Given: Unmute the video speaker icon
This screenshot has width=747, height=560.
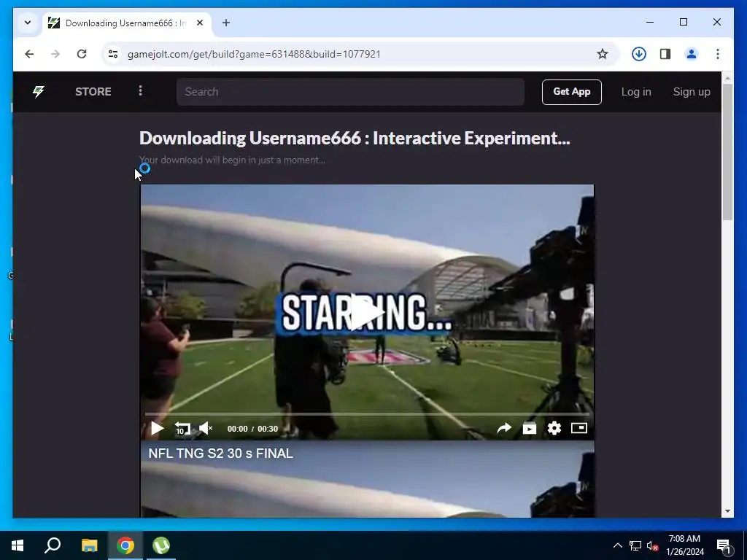Looking at the screenshot, I should (x=206, y=428).
